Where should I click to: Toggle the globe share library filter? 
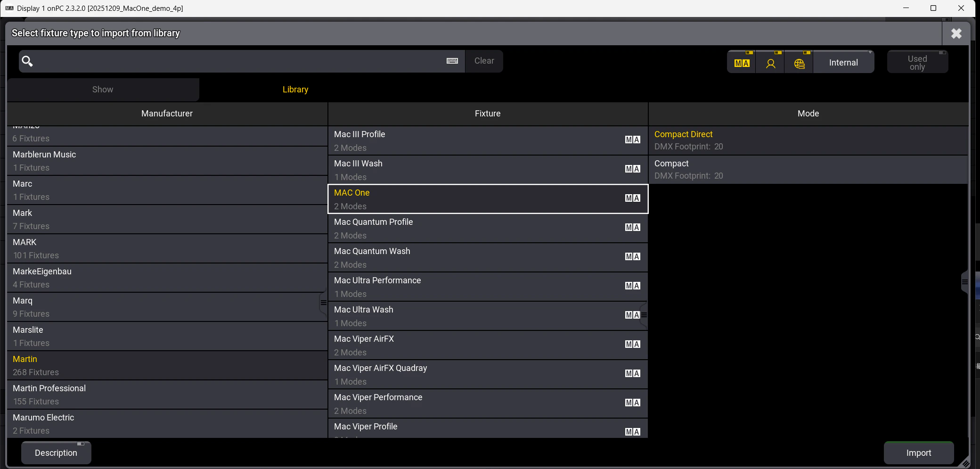[x=799, y=62]
